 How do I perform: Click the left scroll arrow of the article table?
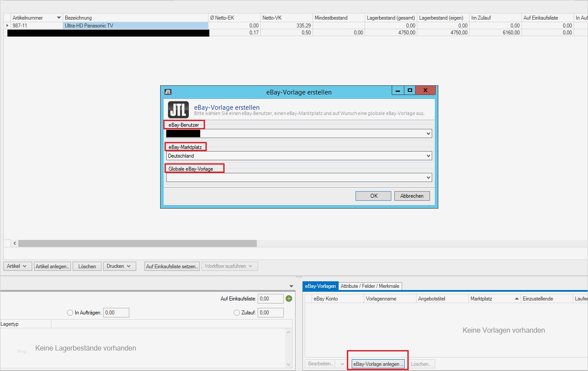coord(14,243)
